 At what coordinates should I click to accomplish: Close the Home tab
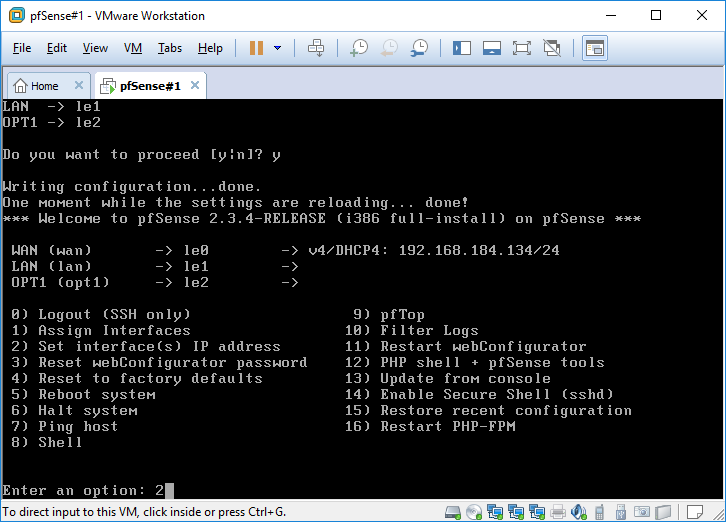click(79, 85)
